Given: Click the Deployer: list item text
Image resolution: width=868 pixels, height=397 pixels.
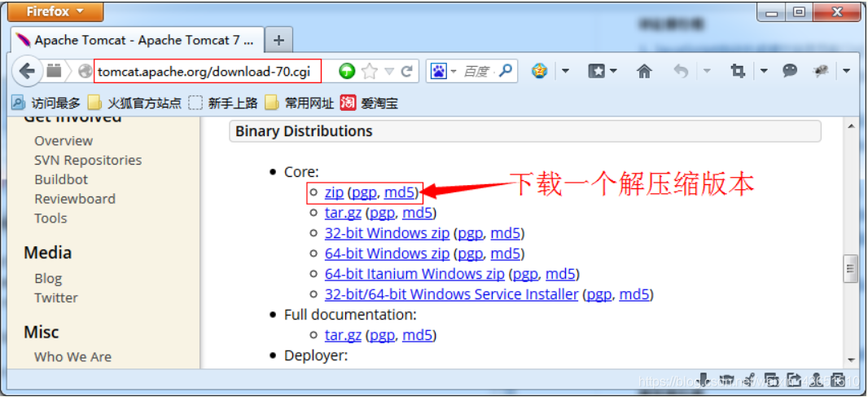Looking at the screenshot, I should coord(316,355).
